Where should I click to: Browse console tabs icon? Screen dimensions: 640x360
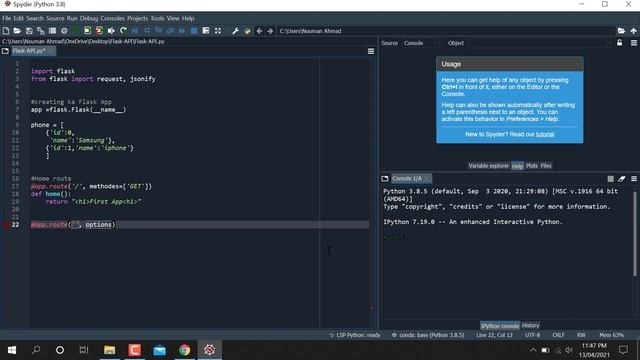(x=384, y=178)
